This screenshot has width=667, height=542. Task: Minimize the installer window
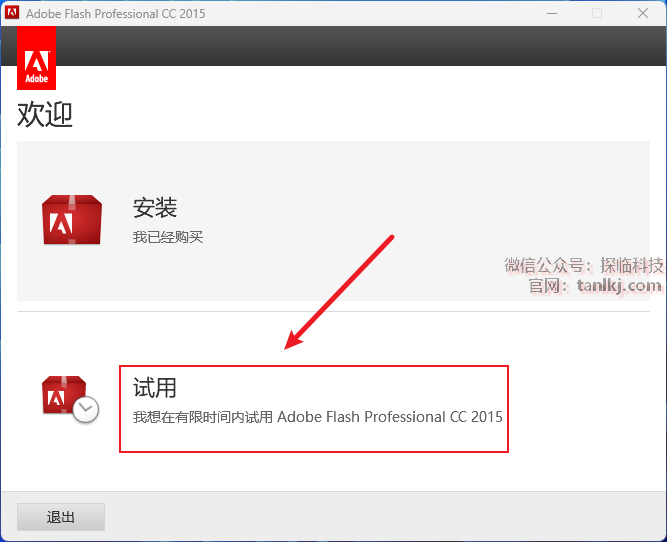(x=551, y=13)
